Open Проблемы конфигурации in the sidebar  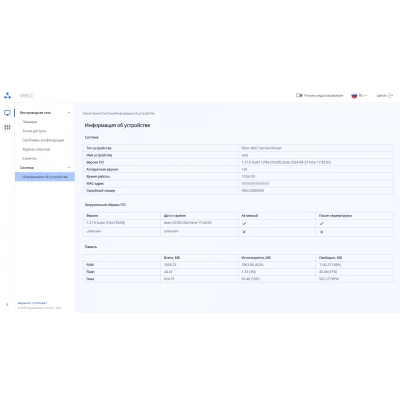pos(43,140)
